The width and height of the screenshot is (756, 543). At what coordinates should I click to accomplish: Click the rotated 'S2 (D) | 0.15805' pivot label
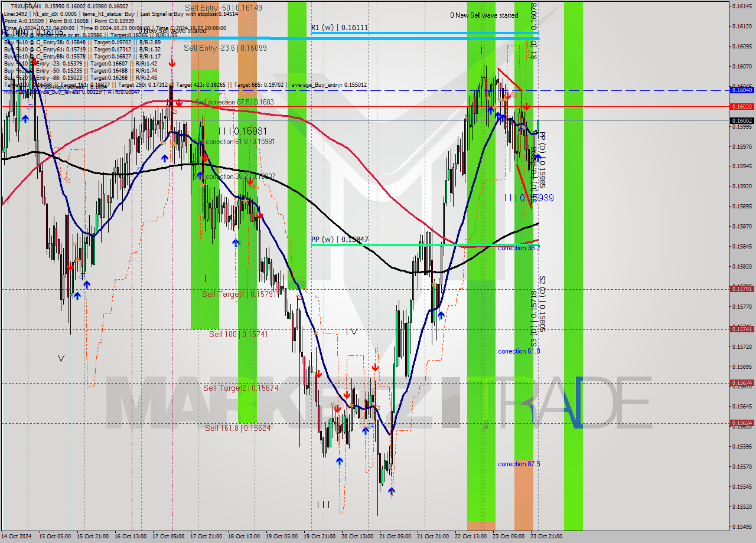542,303
